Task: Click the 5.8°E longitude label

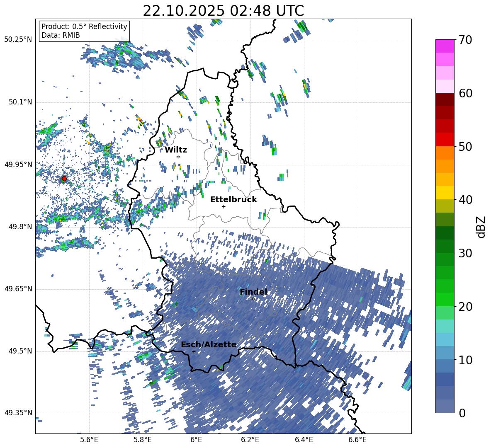Action: tap(143, 440)
